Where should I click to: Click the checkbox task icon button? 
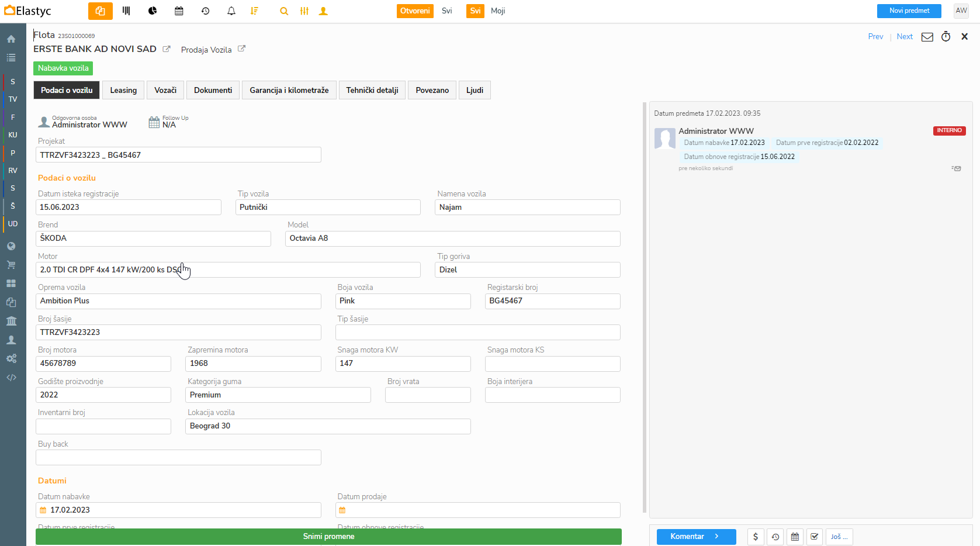pos(815,537)
